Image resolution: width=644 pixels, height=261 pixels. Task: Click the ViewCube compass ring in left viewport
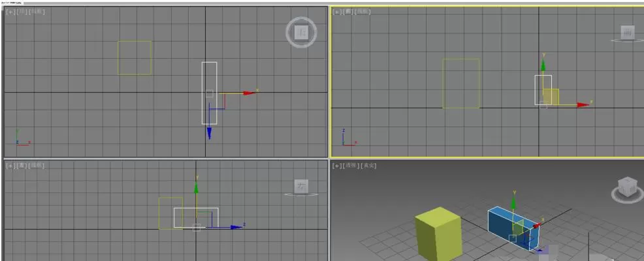pyautogui.click(x=302, y=194)
